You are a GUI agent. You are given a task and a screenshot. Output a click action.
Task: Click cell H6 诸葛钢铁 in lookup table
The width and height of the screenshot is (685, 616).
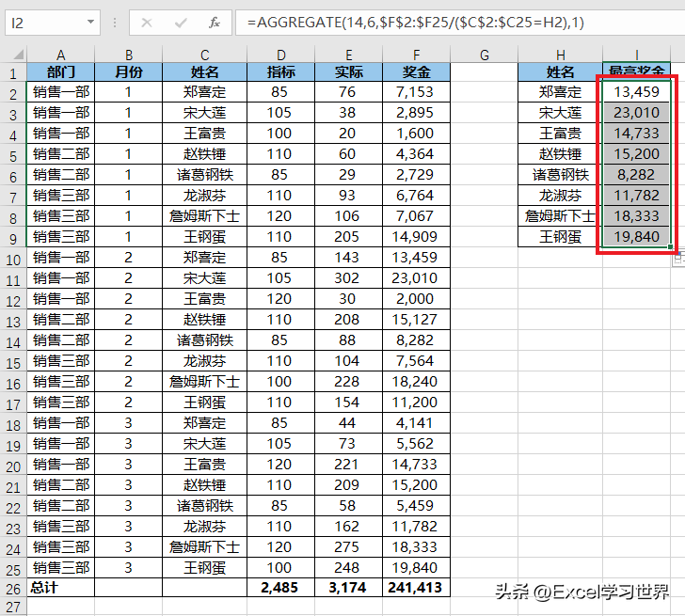click(x=561, y=175)
